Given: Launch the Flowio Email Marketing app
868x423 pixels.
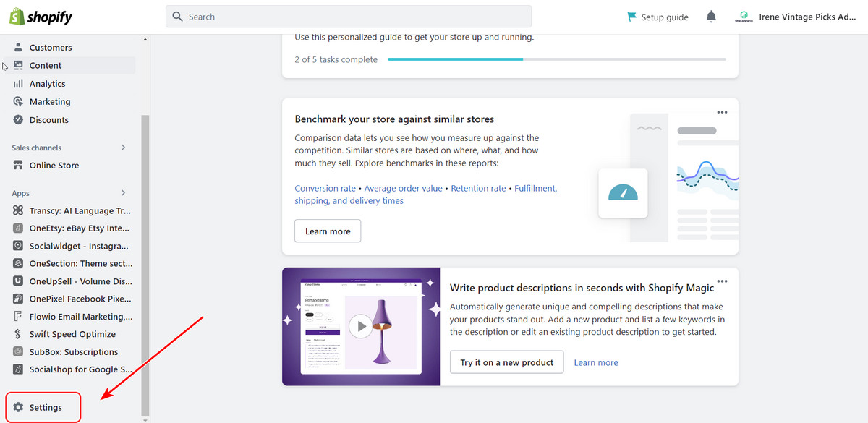Looking at the screenshot, I should (x=72, y=317).
